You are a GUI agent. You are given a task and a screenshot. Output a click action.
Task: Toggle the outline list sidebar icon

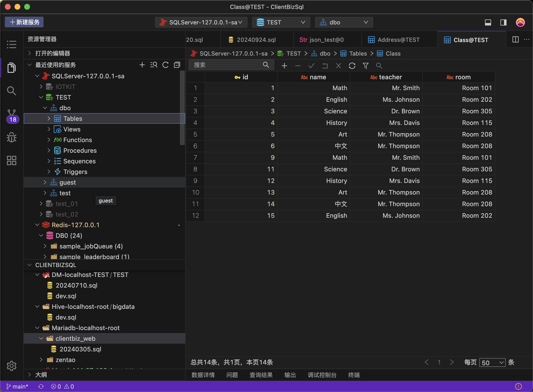(12, 44)
